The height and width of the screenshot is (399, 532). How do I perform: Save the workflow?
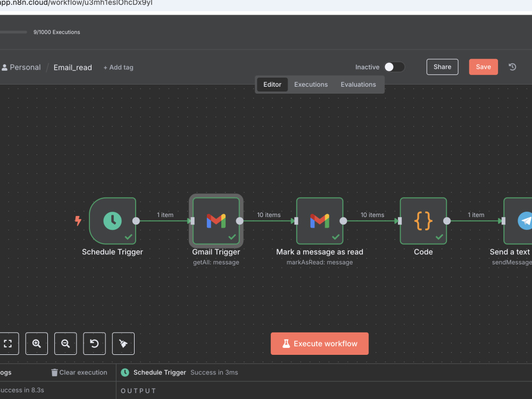(484, 67)
